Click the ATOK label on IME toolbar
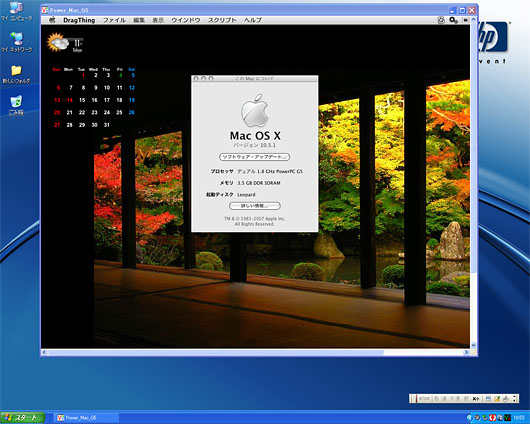Image resolution: width=530 pixels, height=424 pixels. coord(424,399)
